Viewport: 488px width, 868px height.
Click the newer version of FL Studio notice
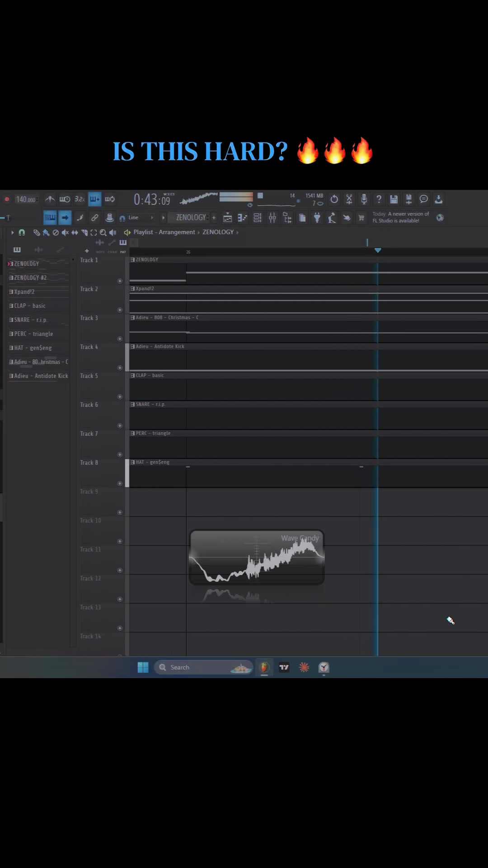click(401, 217)
